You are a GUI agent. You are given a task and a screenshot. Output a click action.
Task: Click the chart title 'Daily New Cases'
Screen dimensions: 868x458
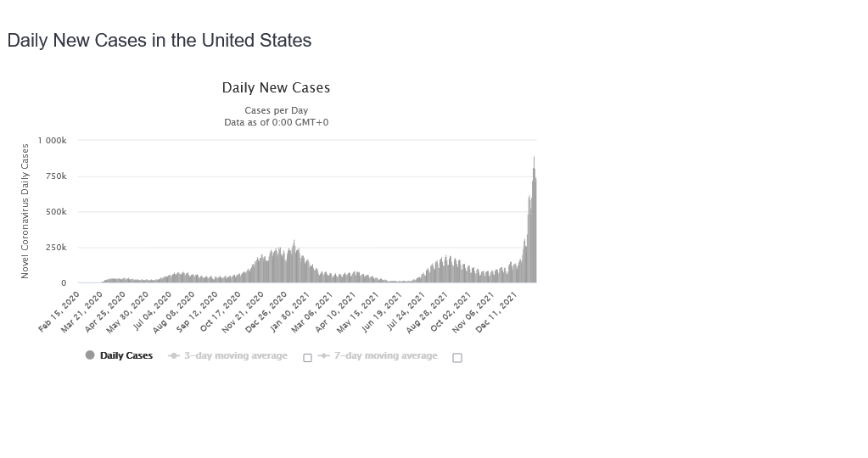click(x=276, y=87)
